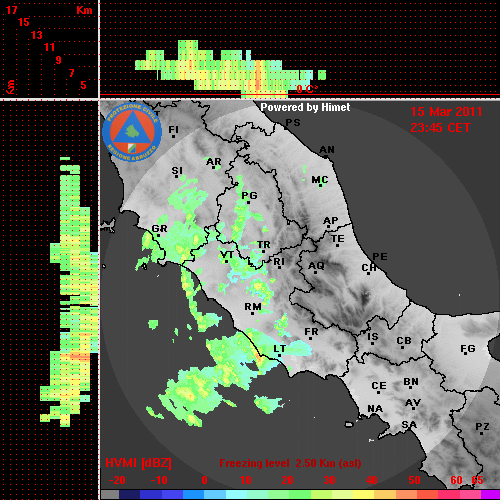Click the RM city label on the map
This screenshot has width=500, height=500.
[x=253, y=307]
